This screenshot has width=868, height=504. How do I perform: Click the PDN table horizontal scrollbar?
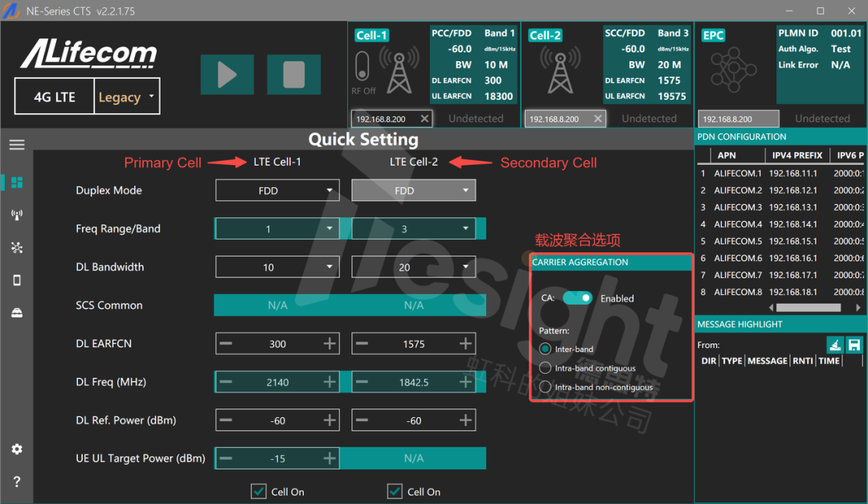coord(809,307)
